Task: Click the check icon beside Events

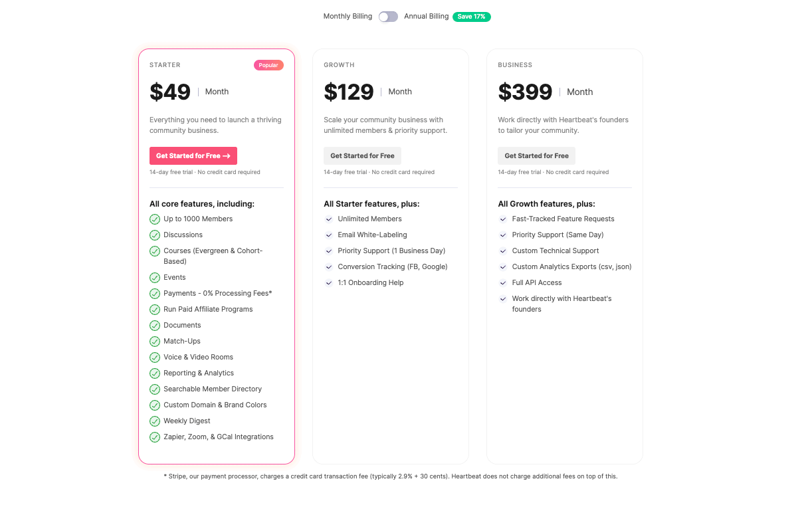Action: point(155,278)
